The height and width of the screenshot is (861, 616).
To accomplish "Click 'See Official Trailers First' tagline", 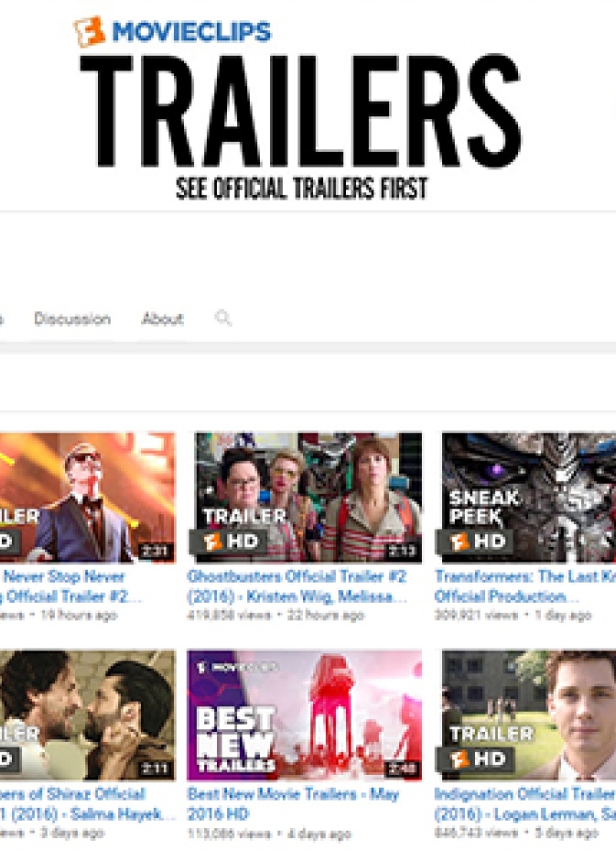I will tap(301, 189).
